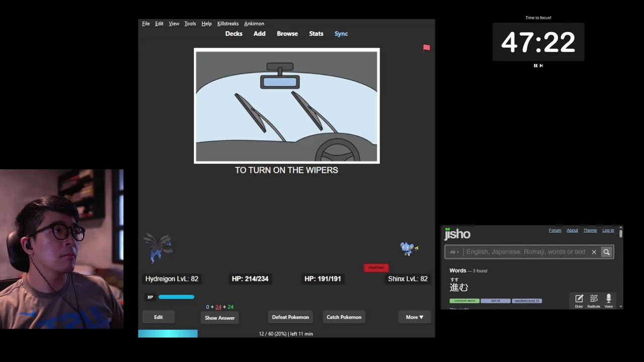The image size is (644, 362).
Task: Click the HP: 214/234 label
Action: (250, 279)
